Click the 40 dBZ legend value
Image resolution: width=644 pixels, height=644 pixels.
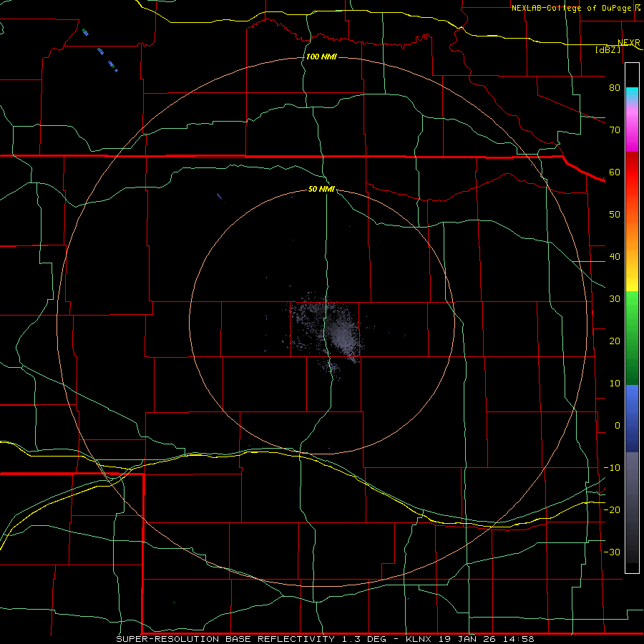tap(615, 257)
